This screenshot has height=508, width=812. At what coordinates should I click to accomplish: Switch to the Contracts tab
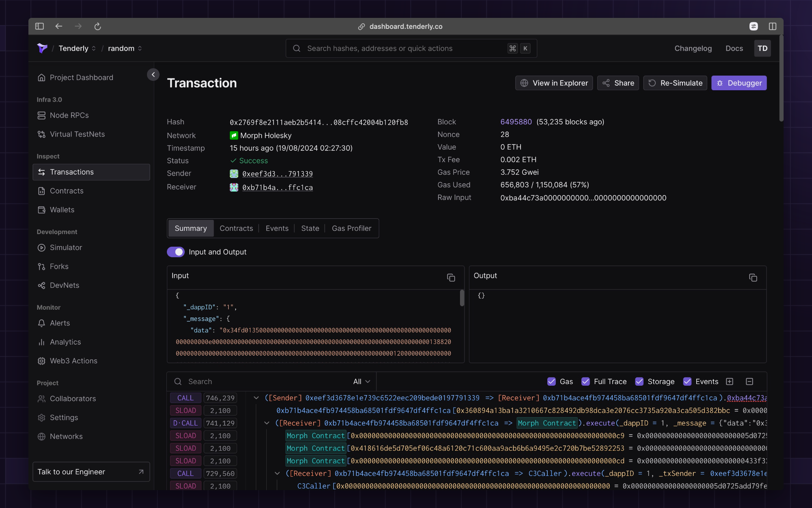pos(236,228)
